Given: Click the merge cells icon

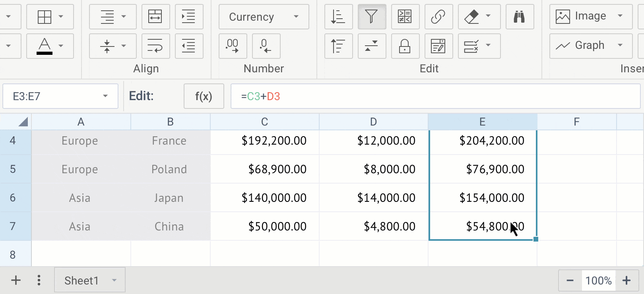Looking at the screenshot, I should coord(155,17).
